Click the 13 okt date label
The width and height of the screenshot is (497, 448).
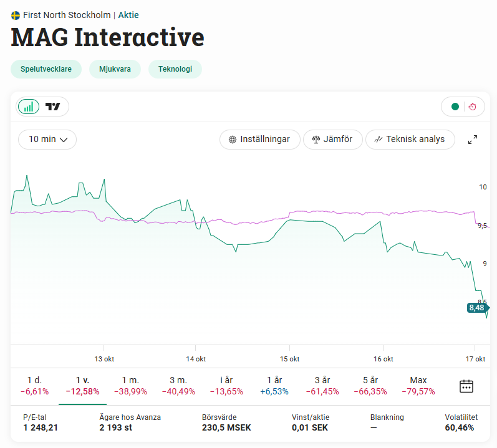click(x=104, y=359)
